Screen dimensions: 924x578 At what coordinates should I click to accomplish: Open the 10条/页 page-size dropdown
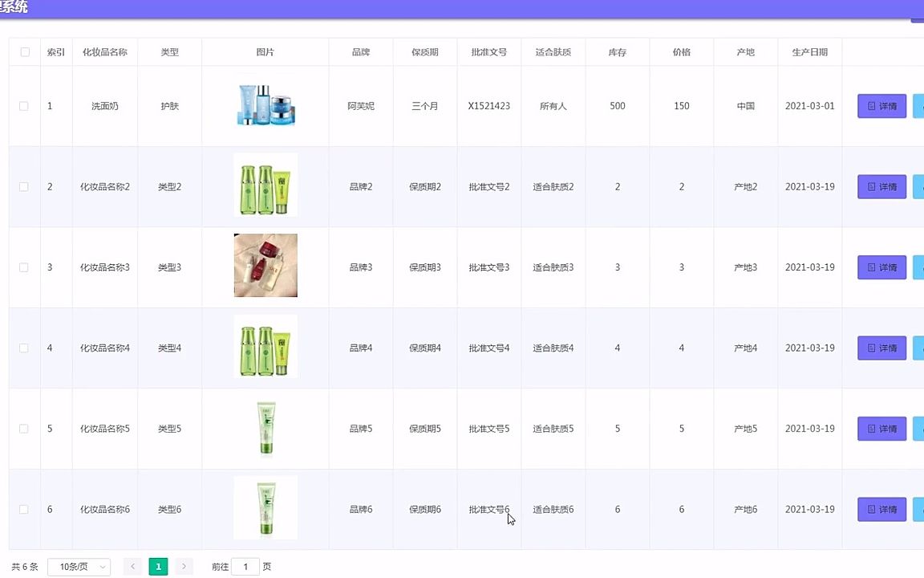click(x=78, y=566)
